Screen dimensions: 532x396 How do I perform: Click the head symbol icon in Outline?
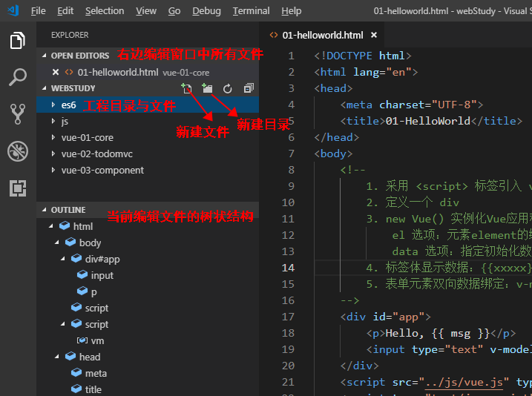[x=70, y=357]
